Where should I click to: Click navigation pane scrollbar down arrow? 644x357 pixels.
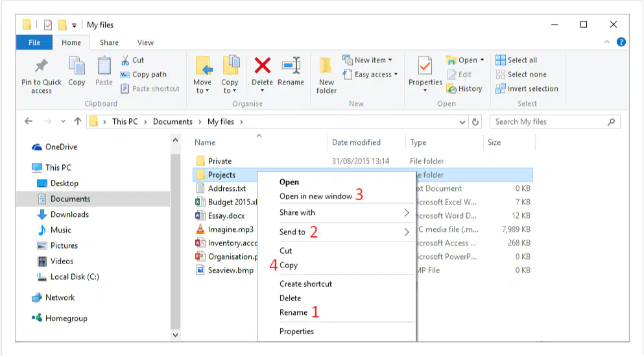pyautogui.click(x=175, y=335)
